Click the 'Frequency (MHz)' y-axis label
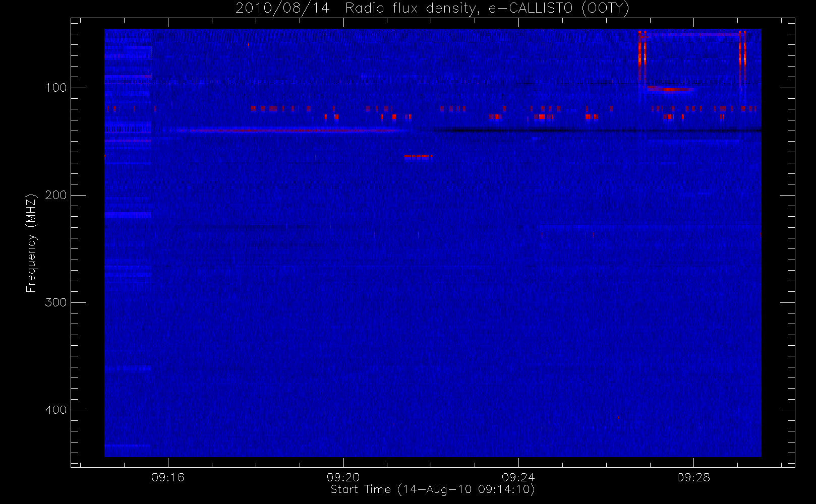 [x=31, y=243]
